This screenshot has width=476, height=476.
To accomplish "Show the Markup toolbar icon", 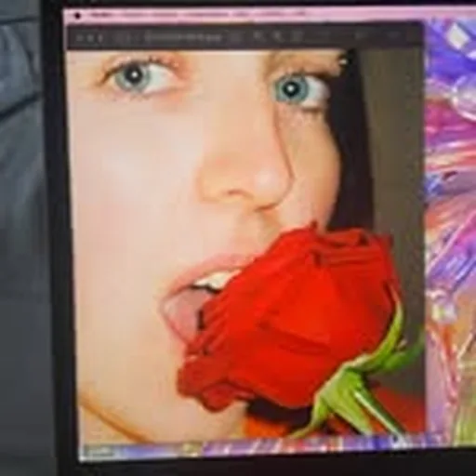I will click(360, 35).
